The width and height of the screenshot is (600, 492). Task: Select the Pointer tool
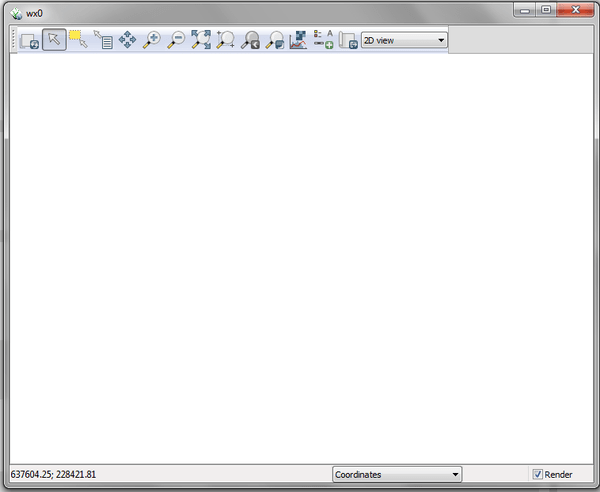(55, 40)
